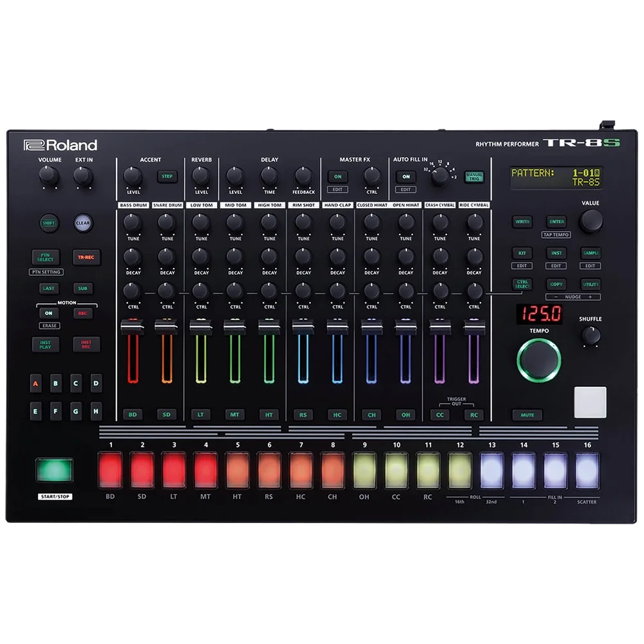The width and height of the screenshot is (644, 644).
Task: Click the SAMPLE button
Action: tap(591, 253)
